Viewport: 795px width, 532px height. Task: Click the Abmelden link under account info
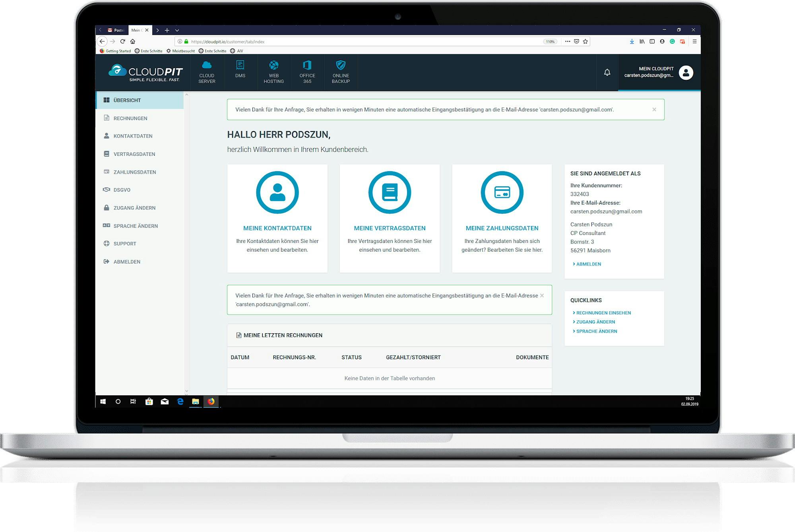[588, 263]
